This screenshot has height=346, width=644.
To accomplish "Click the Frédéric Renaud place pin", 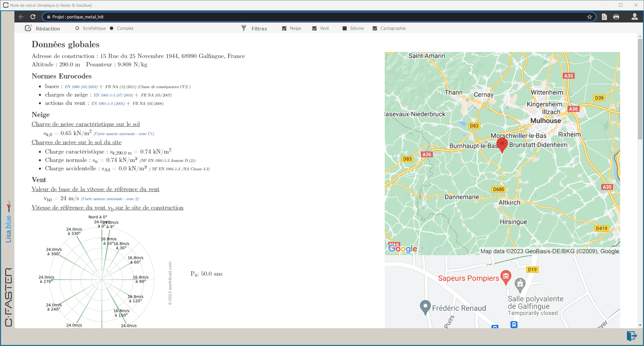I will pos(425,307).
